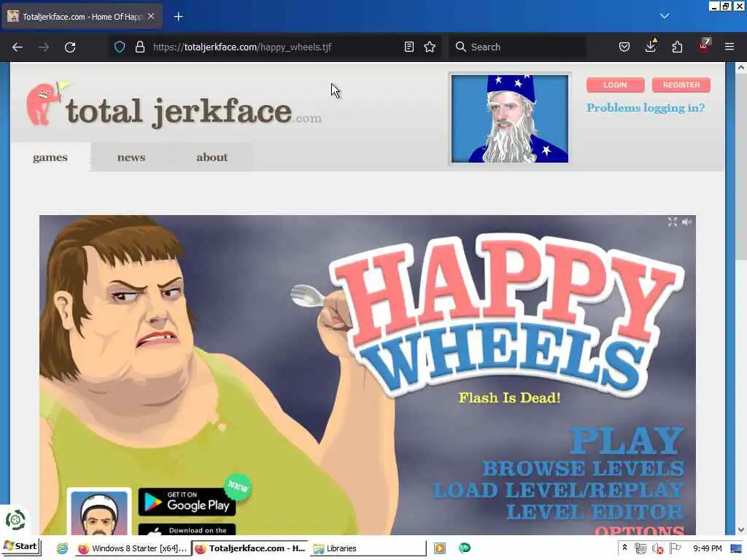Open the tracking protection shield icon

point(120,47)
